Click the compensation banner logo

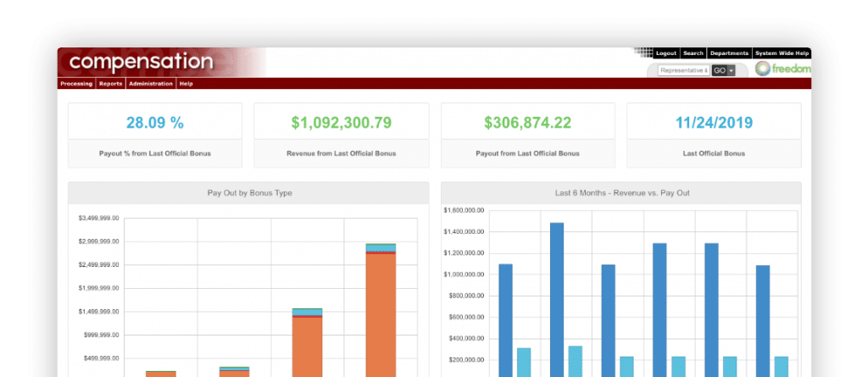point(142,62)
